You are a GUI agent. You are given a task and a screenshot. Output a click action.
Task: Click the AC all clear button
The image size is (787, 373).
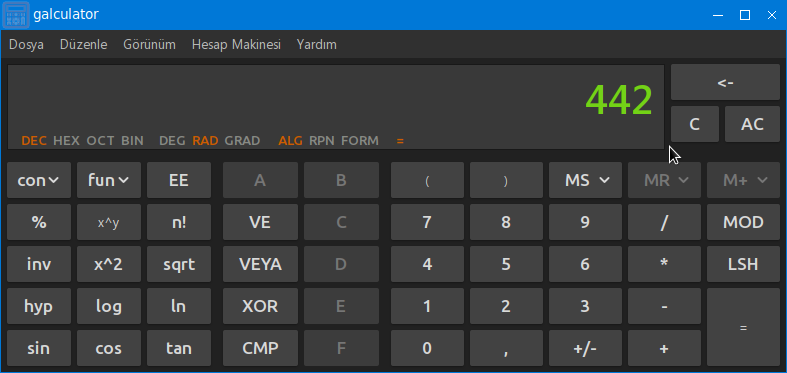point(752,124)
